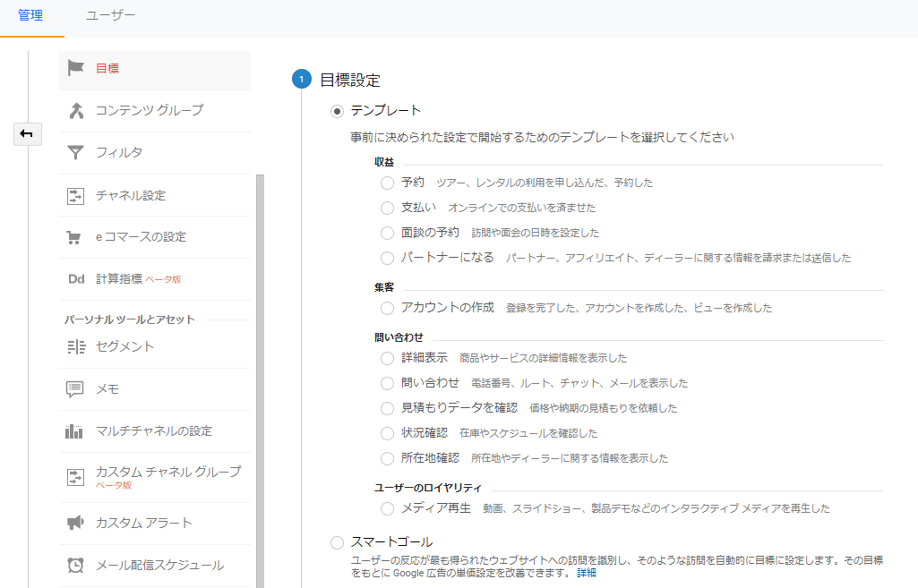This screenshot has height=588, width=918.
Task: Open the セグメント item
Action: click(155, 347)
